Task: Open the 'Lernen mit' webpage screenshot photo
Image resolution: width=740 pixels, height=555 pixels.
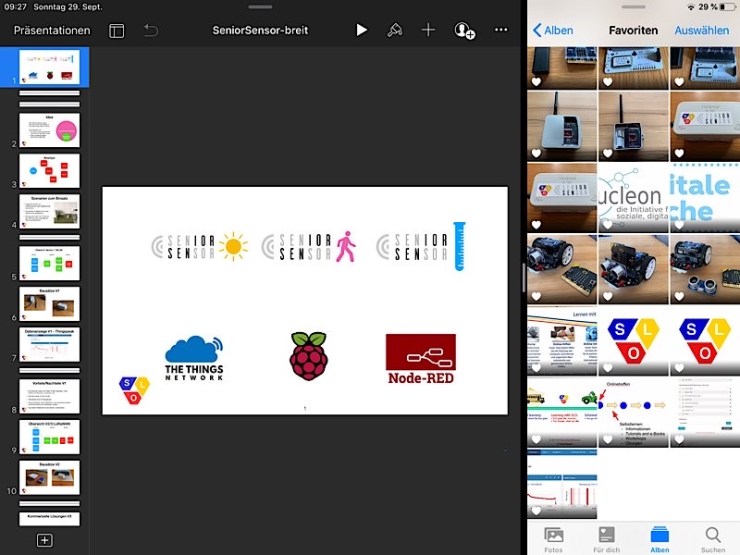Action: (x=562, y=341)
